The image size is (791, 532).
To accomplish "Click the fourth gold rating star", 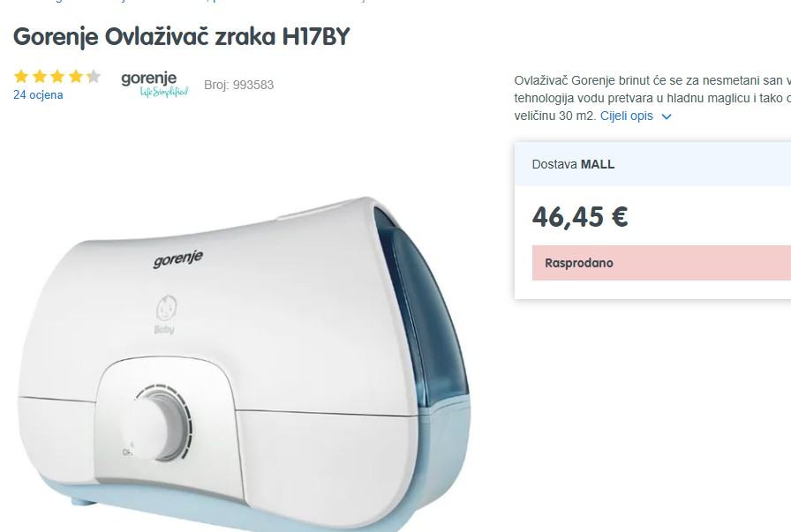I will pos(76,77).
